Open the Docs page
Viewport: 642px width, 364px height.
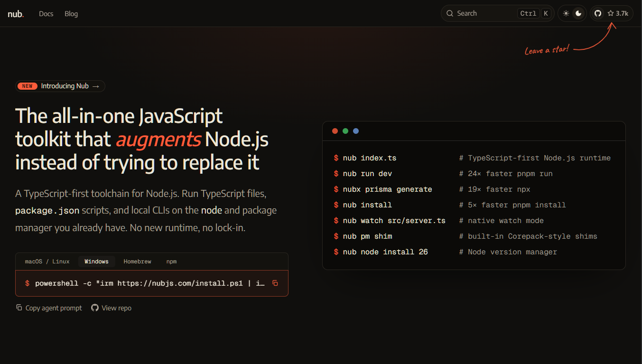(46, 14)
